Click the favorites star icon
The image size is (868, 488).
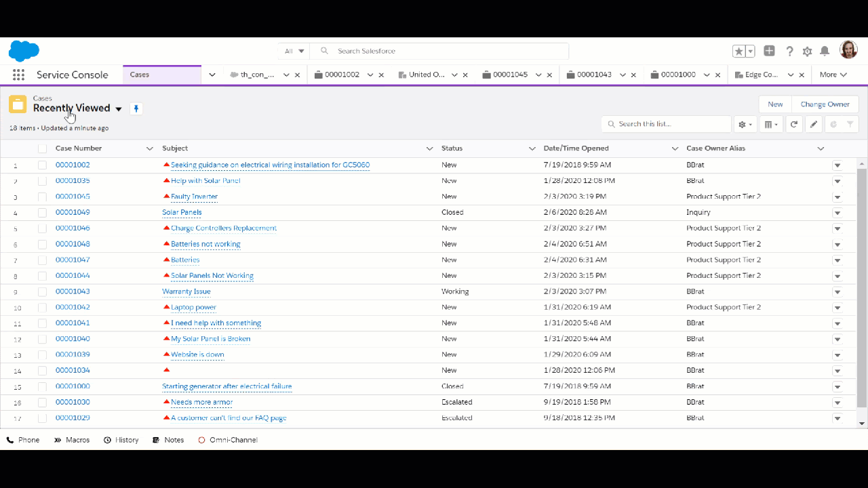coord(738,51)
